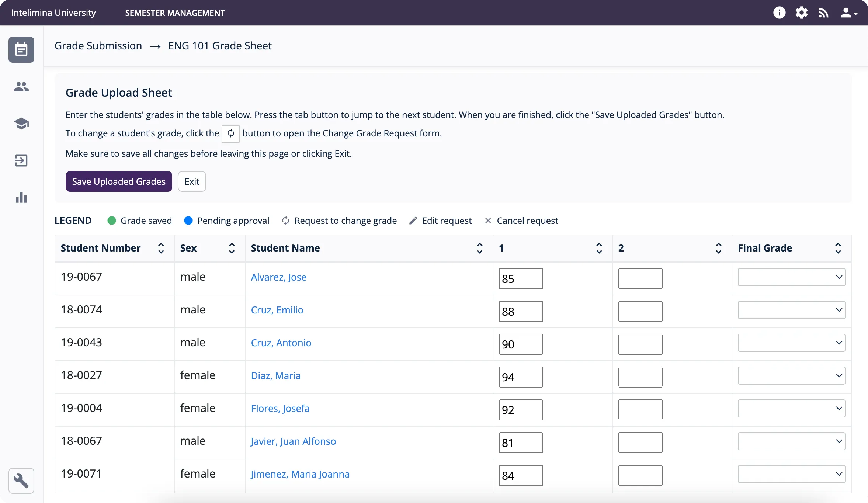This screenshot has width=868, height=503.
Task: Click column 2 grade field for Flores, Josefa
Action: click(x=640, y=410)
